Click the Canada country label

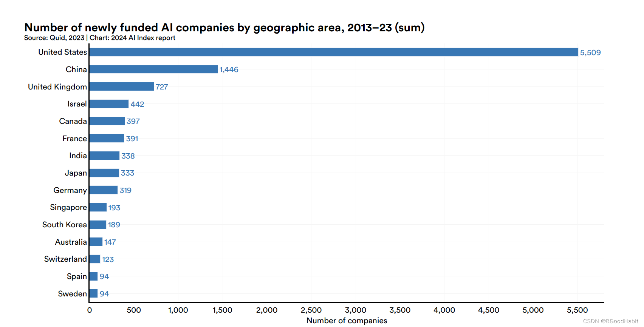point(73,121)
